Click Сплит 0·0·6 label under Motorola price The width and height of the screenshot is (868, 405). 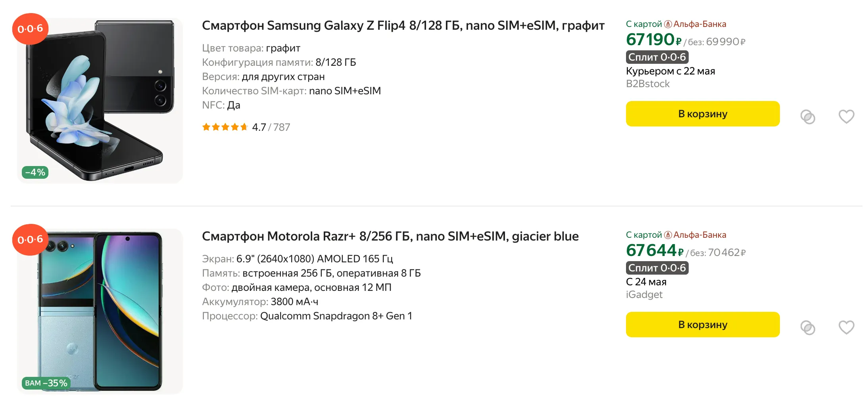pos(657,268)
